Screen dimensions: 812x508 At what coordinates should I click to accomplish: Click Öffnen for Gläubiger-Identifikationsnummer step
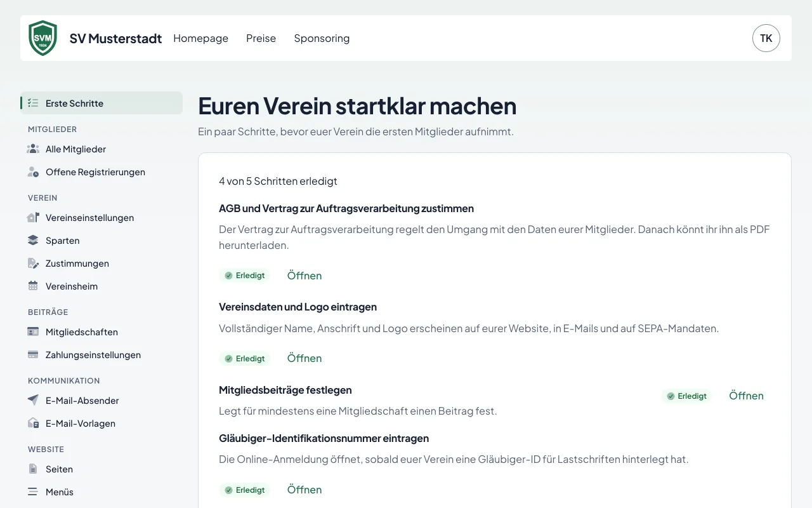304,490
